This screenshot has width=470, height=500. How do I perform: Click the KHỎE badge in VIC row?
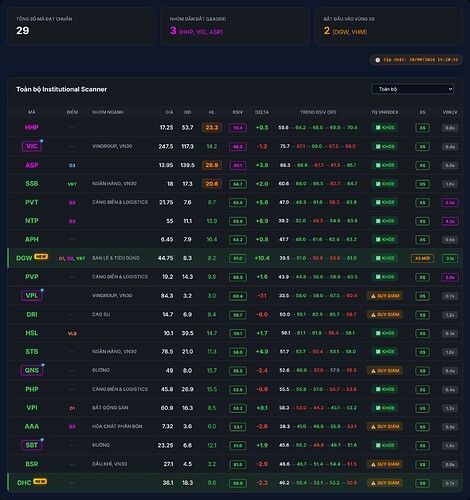(x=385, y=147)
